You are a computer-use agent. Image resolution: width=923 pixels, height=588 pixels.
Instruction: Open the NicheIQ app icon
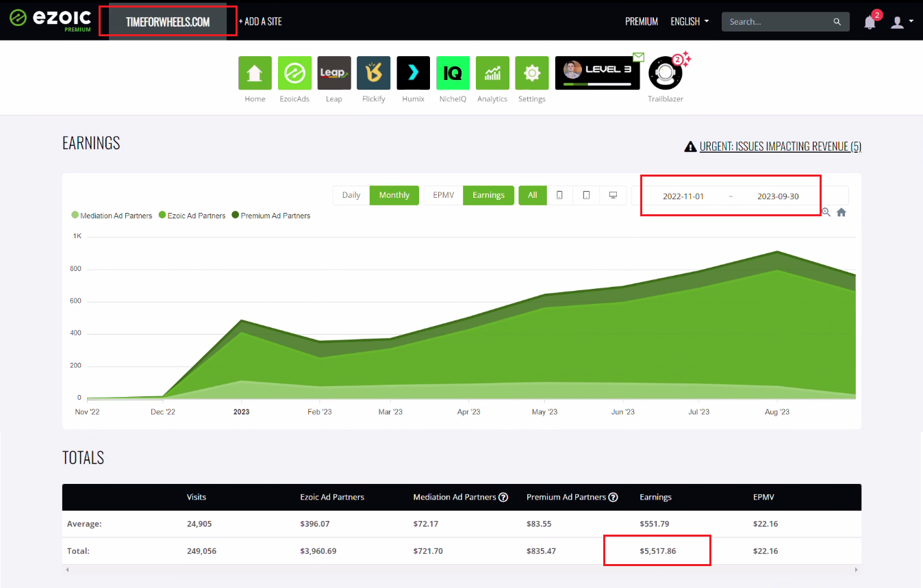(x=453, y=73)
